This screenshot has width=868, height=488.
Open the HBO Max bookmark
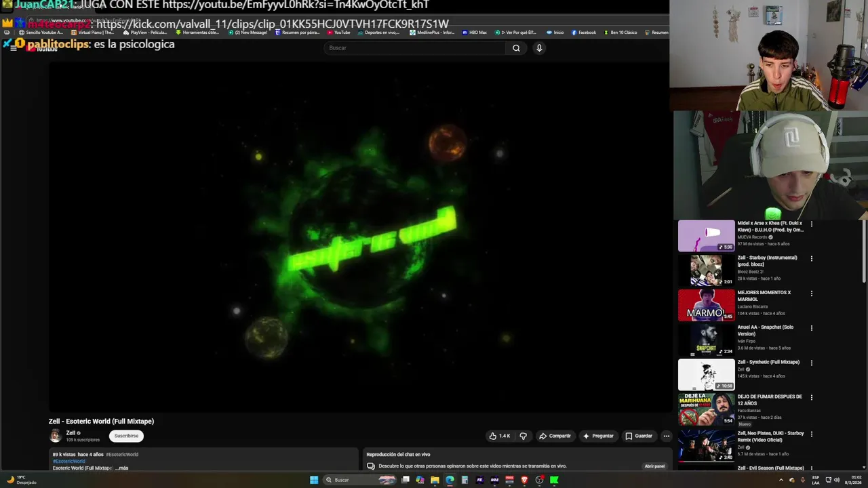(474, 33)
